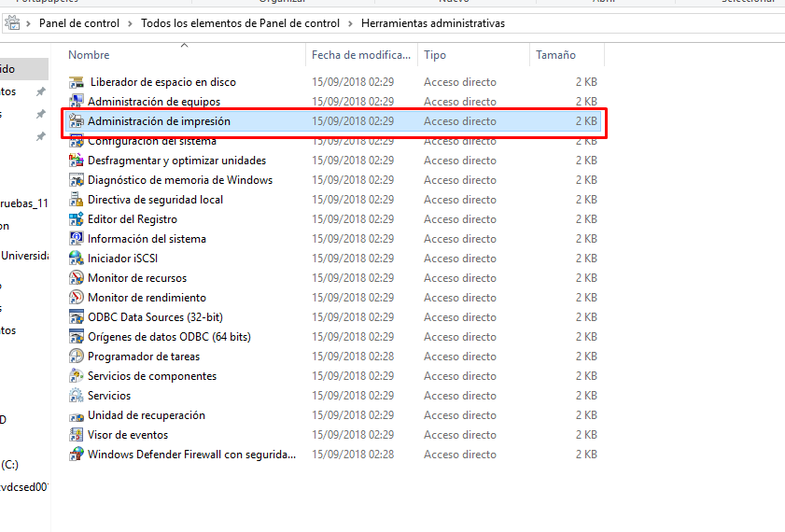785x532 pixels.
Task: Click the Liberador de espacio en disco icon
Action: point(77,82)
